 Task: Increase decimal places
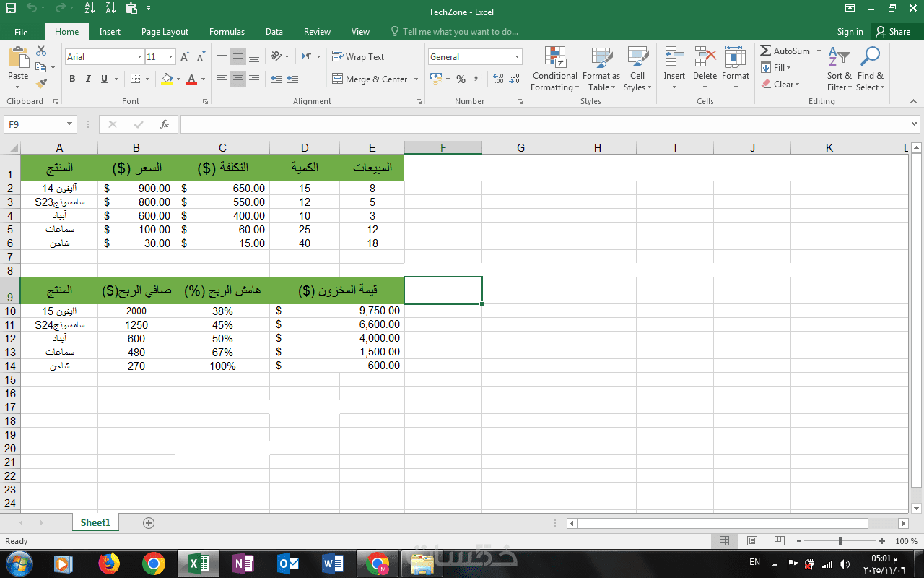[x=498, y=79]
